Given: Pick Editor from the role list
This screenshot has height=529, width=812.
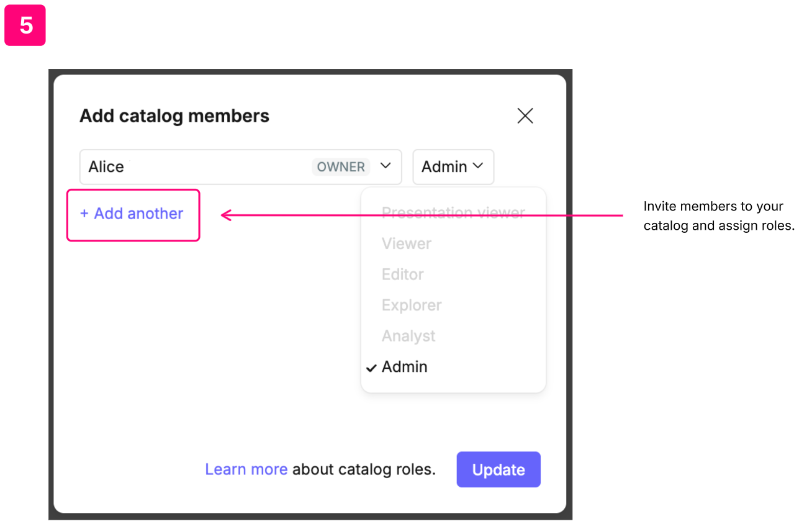Looking at the screenshot, I should [403, 274].
